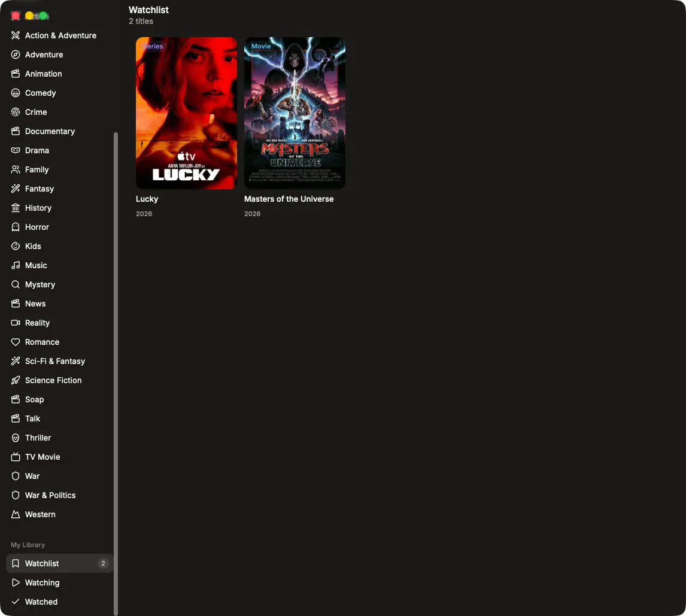The image size is (686, 616).
Task: Click the baby face Kids icon
Action: (x=16, y=246)
